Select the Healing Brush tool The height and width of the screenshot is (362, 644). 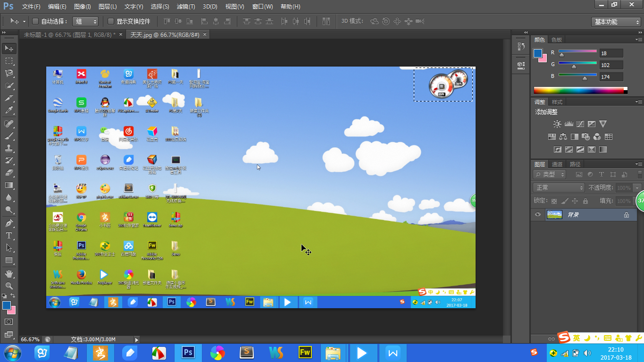[x=9, y=124]
